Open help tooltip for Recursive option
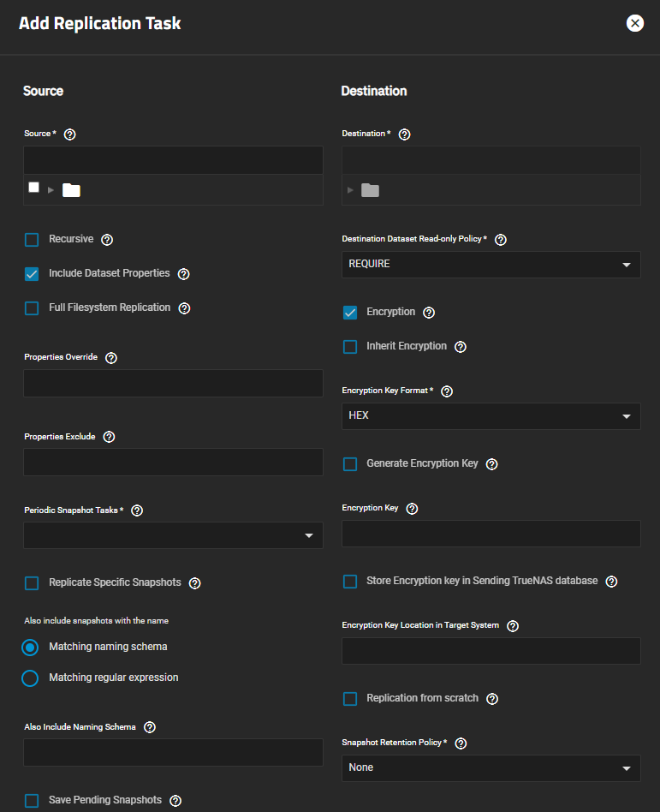The width and height of the screenshot is (660, 812). tap(107, 240)
